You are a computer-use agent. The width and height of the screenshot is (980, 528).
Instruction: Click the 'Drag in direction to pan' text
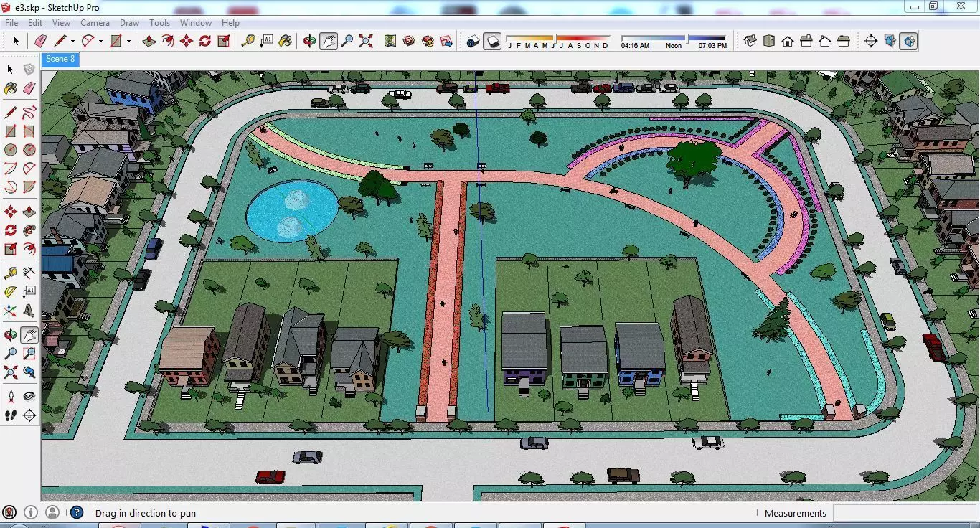coord(146,514)
